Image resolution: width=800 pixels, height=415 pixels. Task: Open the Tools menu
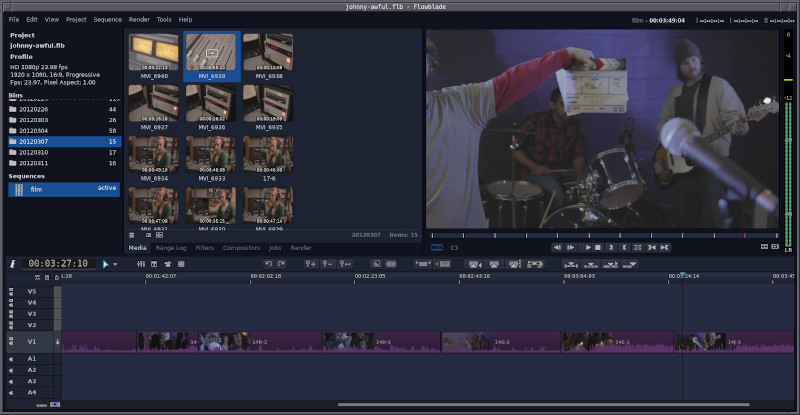pyautogui.click(x=164, y=19)
